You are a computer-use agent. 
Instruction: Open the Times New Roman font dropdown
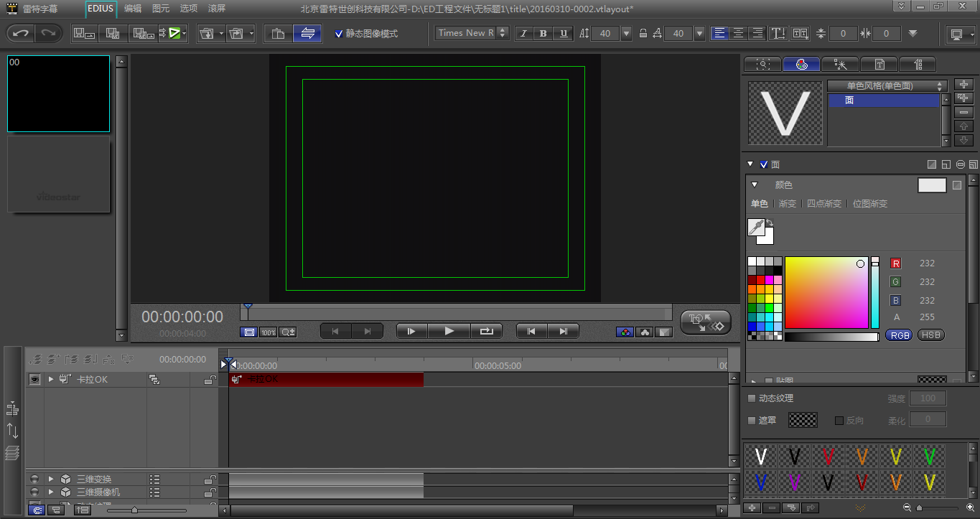(x=472, y=33)
